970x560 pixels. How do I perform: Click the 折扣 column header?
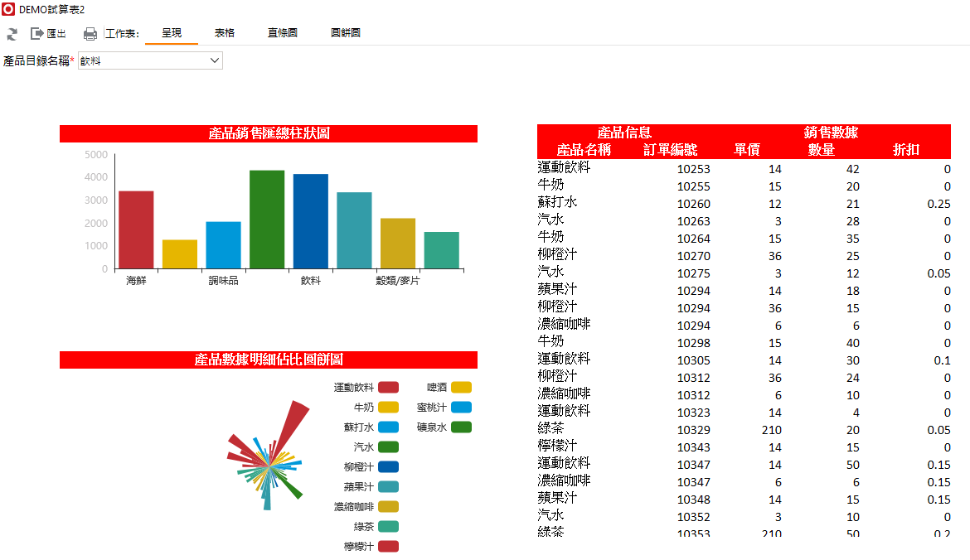(x=905, y=150)
